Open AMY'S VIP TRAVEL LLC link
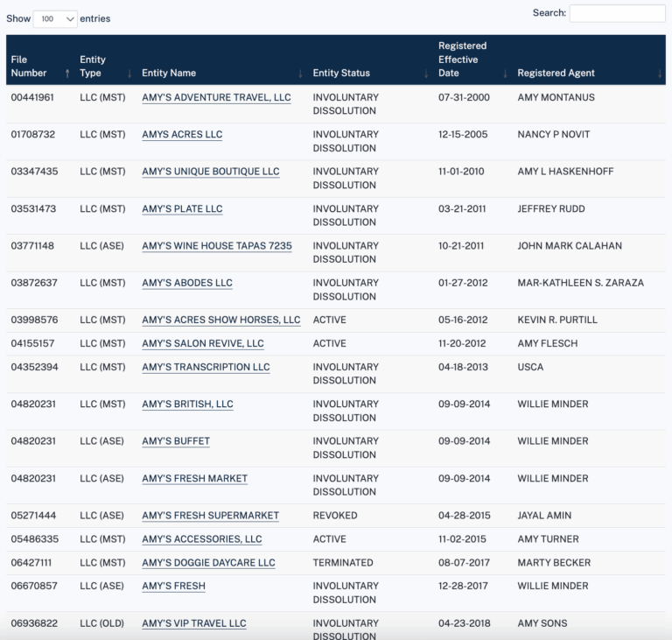672x640 pixels. click(194, 623)
